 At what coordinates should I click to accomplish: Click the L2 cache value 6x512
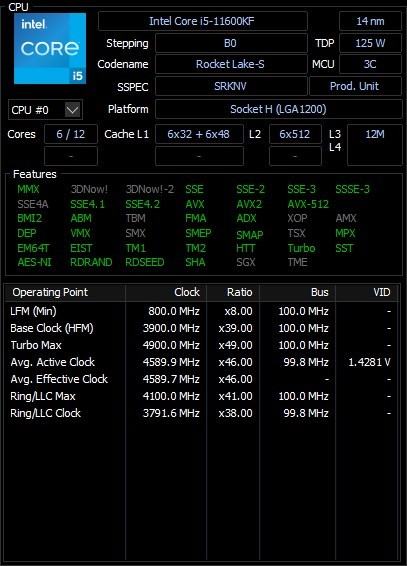pyautogui.click(x=295, y=134)
